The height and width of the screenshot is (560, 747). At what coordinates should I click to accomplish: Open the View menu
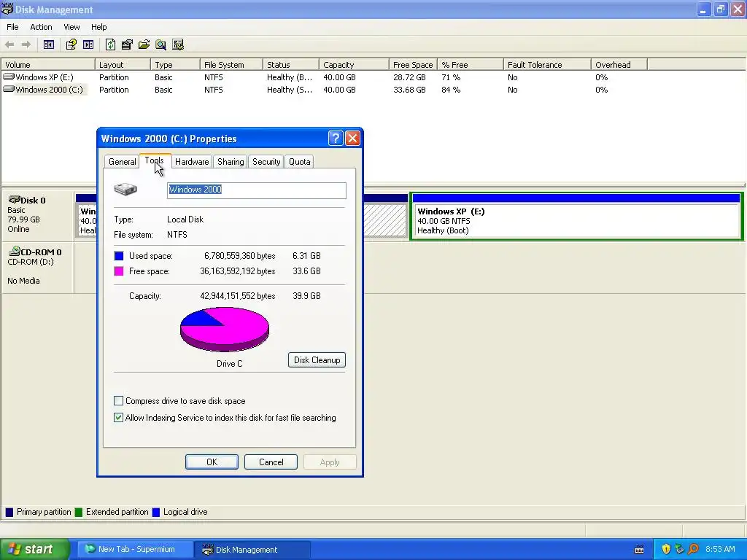pyautogui.click(x=72, y=27)
